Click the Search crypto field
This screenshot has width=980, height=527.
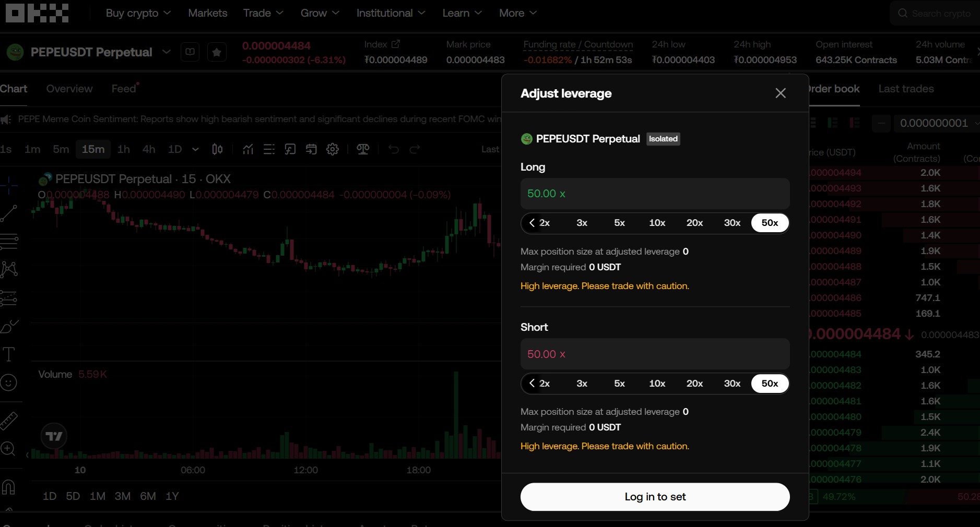pyautogui.click(x=935, y=13)
